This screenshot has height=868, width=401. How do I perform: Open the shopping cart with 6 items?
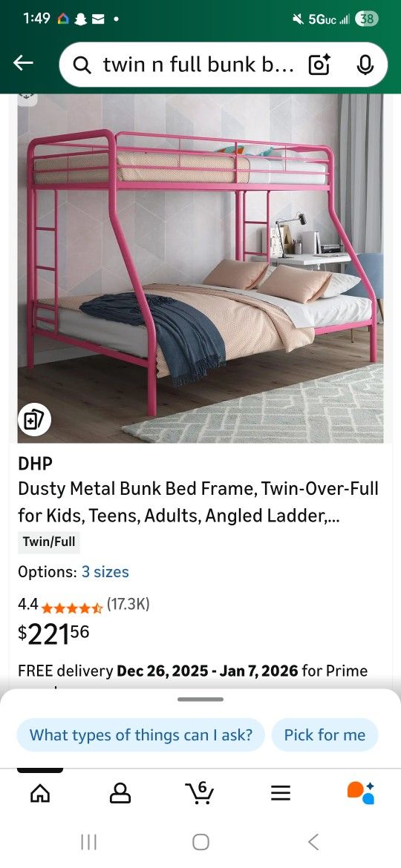(200, 793)
